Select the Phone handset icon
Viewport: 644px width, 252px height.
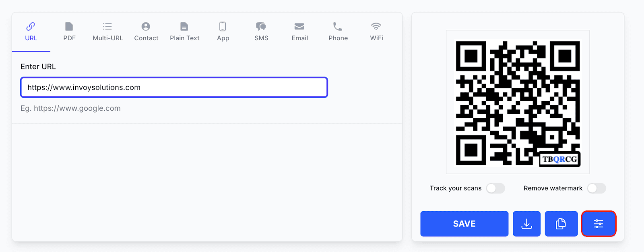(338, 27)
